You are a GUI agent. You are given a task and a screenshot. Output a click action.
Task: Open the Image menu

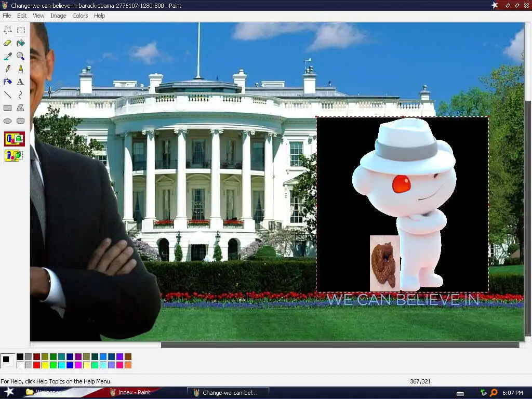58,16
